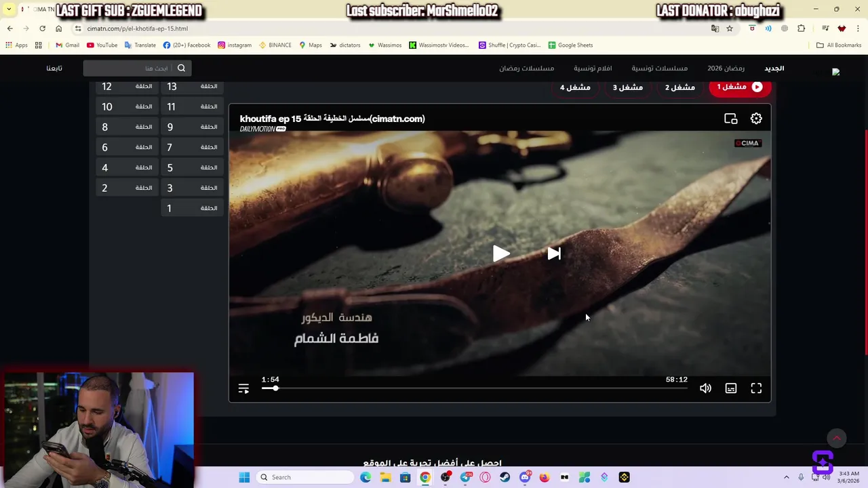Viewport: 868px width, 488px height.
Task: Open the Apps bookmark shortcut
Action: pyautogui.click(x=16, y=45)
